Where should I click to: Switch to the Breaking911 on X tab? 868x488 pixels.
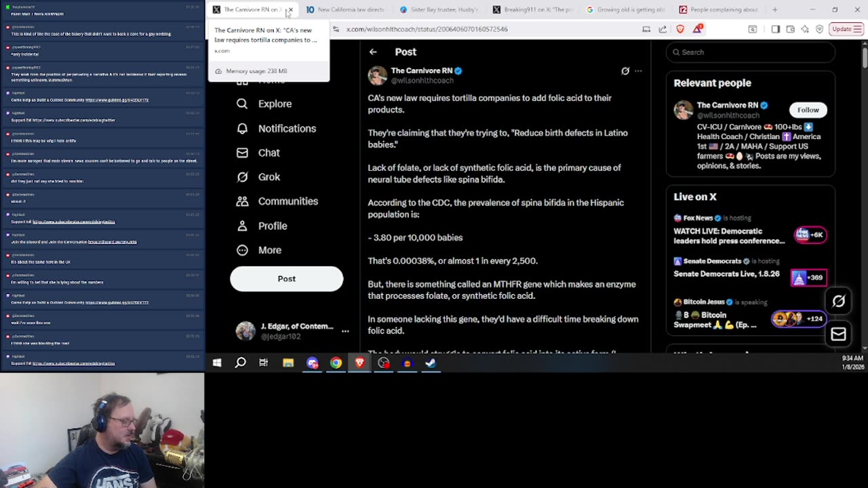coord(532,9)
